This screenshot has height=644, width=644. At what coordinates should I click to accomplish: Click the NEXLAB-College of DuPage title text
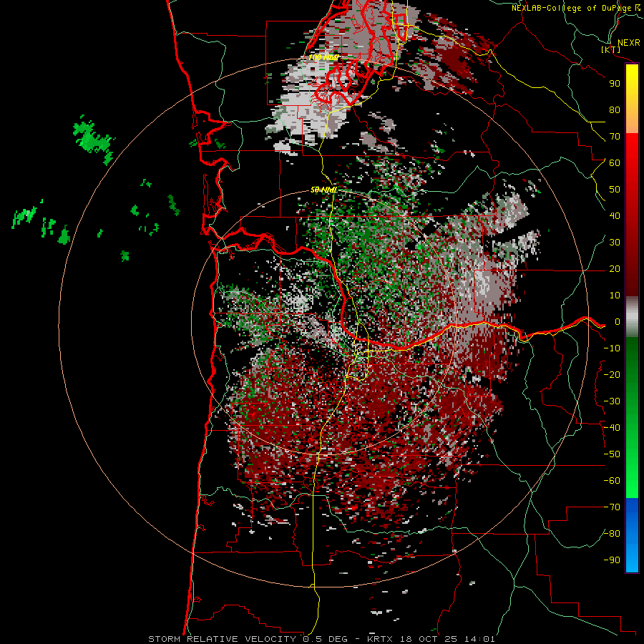tap(570, 8)
